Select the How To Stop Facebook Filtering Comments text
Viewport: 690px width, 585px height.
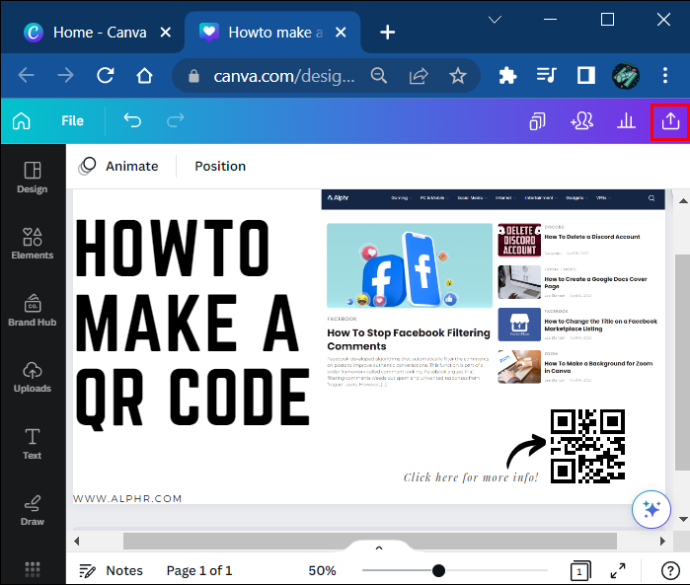[408, 339]
